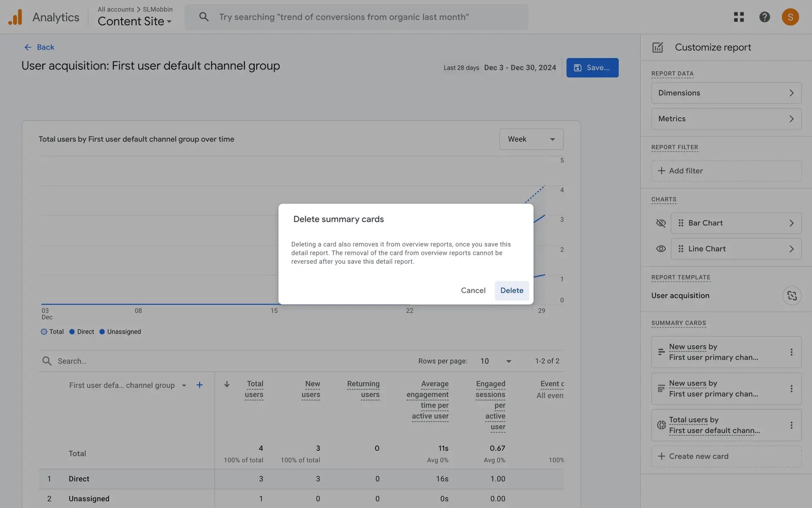The image size is (812, 508).
Task: Open the Dimensions panel
Action: coord(726,93)
